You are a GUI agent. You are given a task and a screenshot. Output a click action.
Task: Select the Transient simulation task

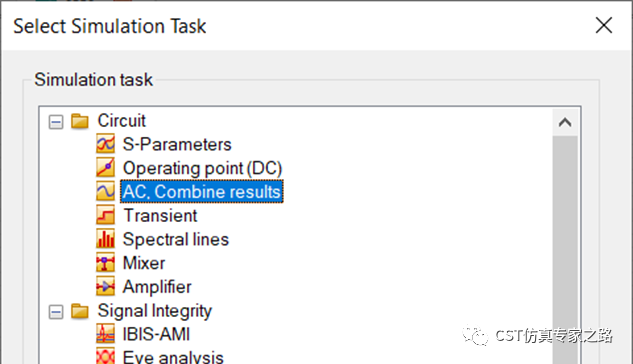coord(160,215)
